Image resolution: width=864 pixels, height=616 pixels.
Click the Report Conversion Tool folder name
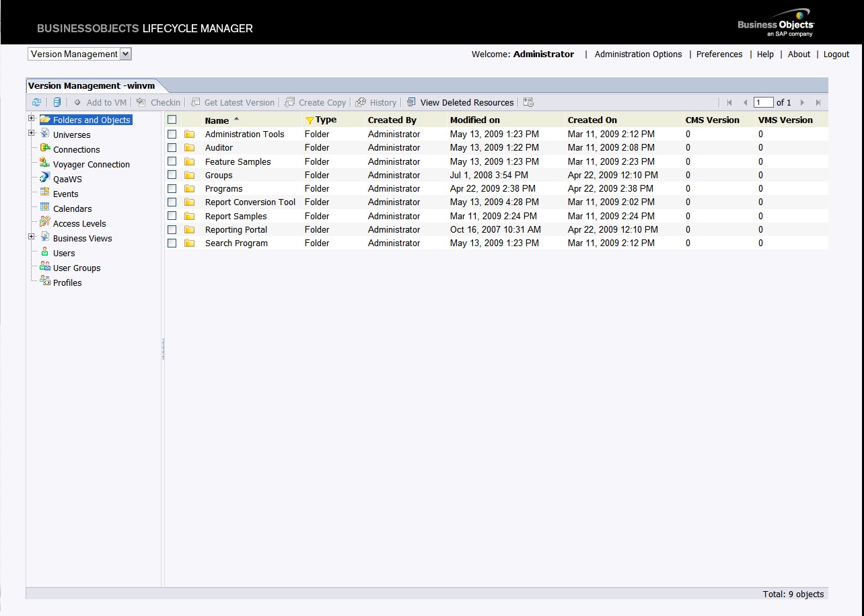250,202
